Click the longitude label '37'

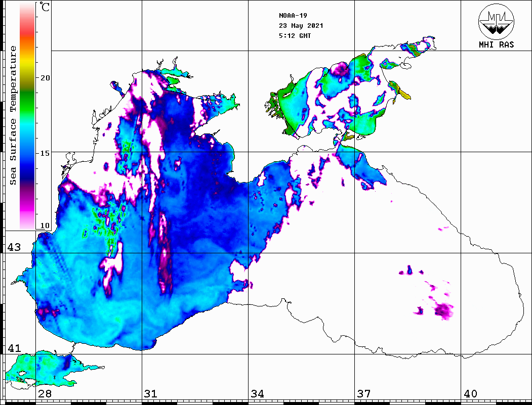point(364,393)
